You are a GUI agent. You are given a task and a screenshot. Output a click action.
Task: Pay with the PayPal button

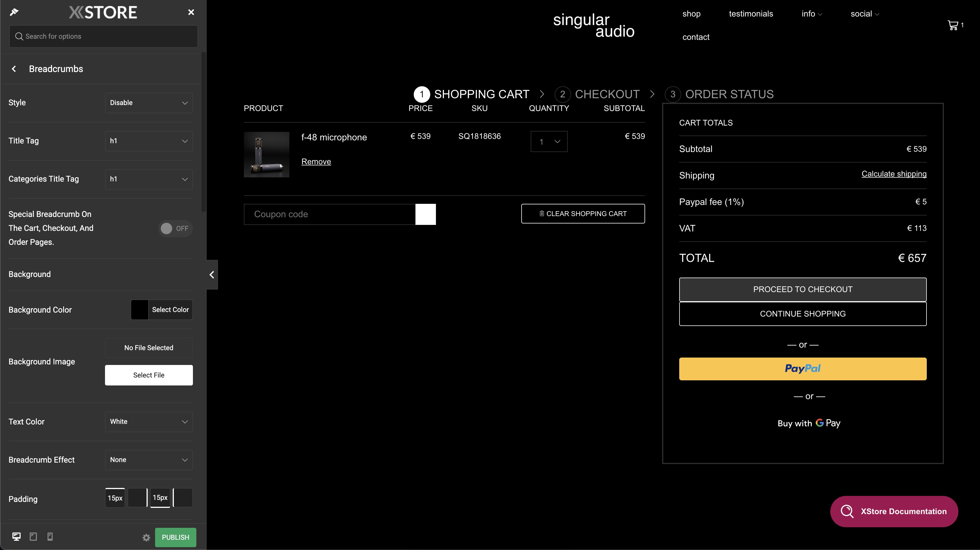click(x=802, y=368)
